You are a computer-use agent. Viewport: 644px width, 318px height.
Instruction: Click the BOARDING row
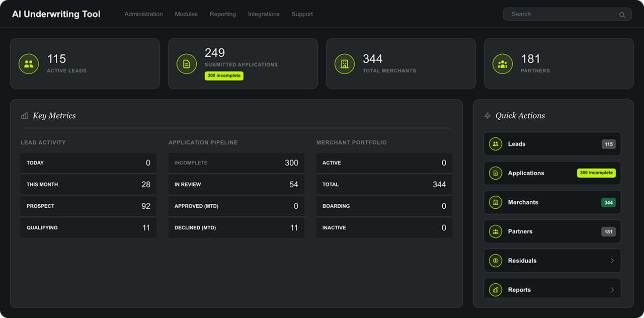point(384,206)
